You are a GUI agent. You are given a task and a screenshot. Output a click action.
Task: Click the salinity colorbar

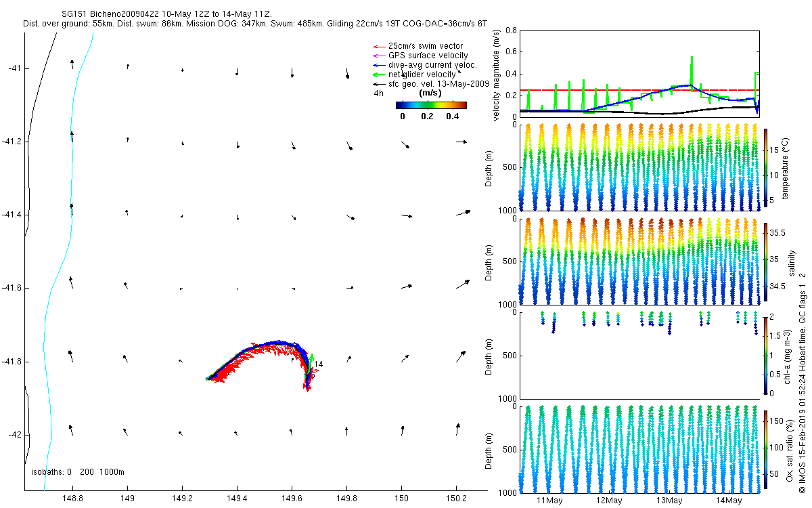click(765, 262)
